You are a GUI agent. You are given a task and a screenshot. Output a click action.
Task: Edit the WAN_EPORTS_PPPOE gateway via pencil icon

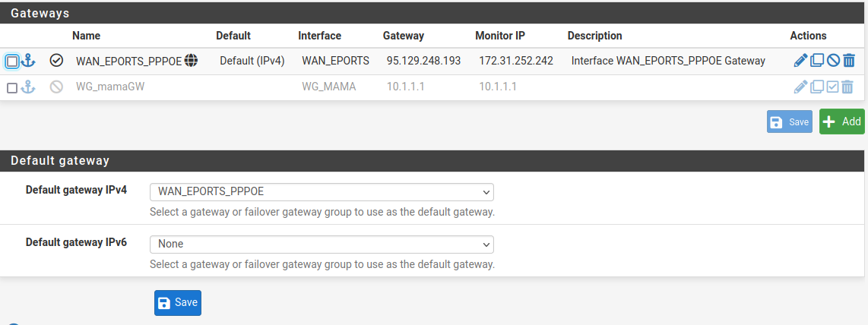(x=800, y=61)
